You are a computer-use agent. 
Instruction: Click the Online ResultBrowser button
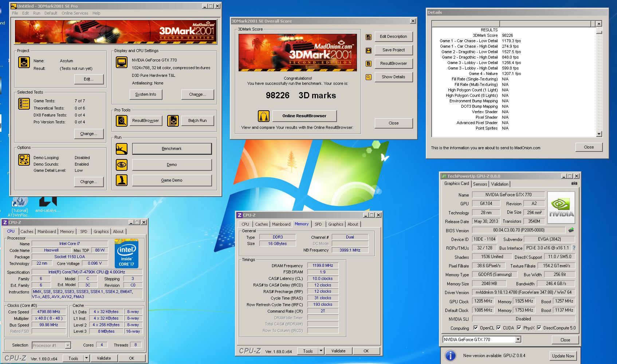pyautogui.click(x=304, y=116)
